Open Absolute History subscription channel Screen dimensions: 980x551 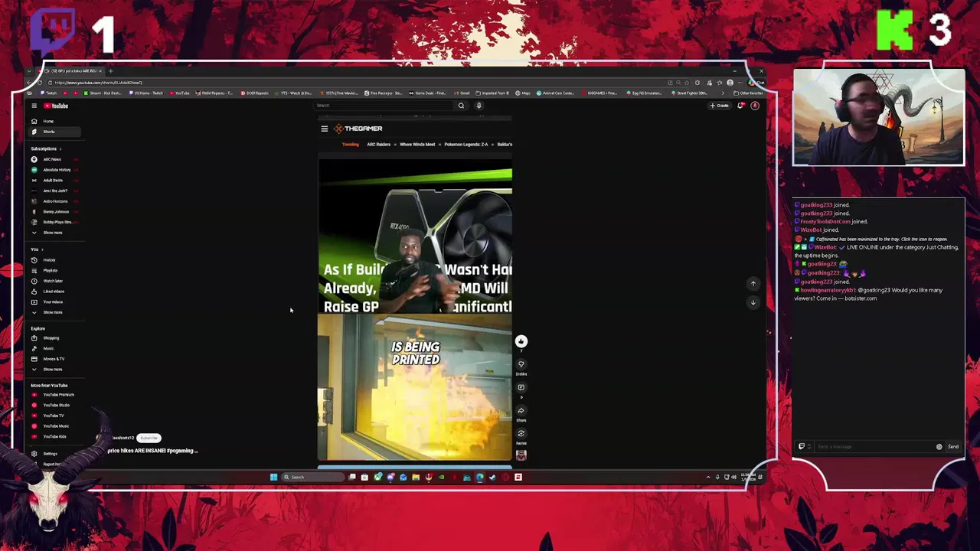(x=56, y=170)
